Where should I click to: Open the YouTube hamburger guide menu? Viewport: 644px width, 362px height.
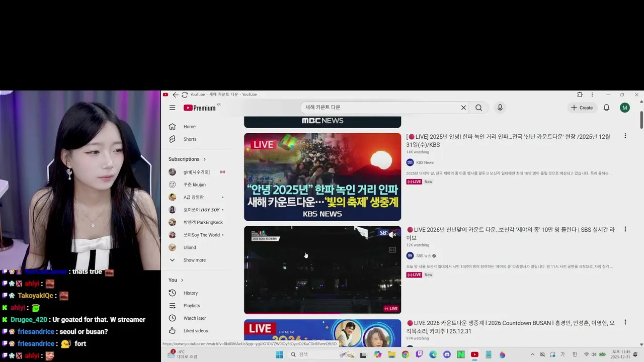(172, 108)
